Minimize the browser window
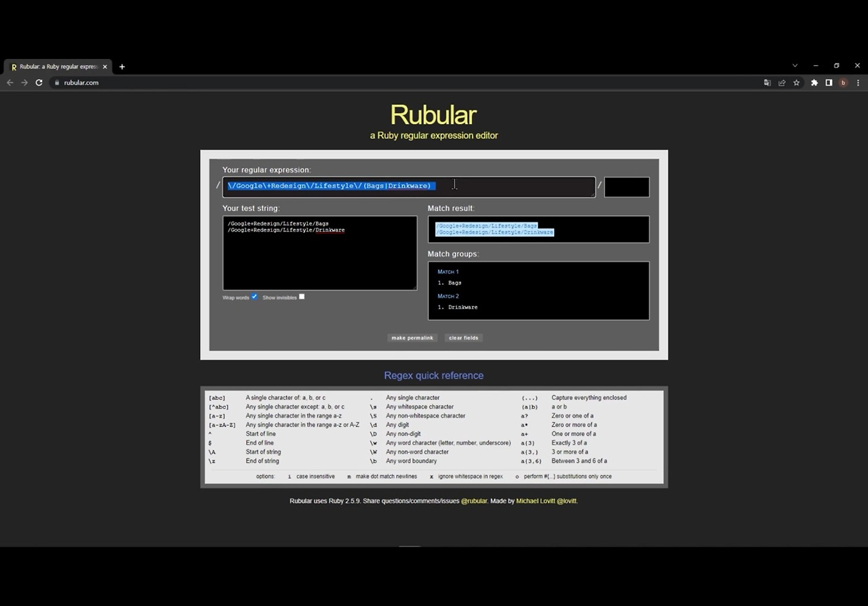 (816, 66)
